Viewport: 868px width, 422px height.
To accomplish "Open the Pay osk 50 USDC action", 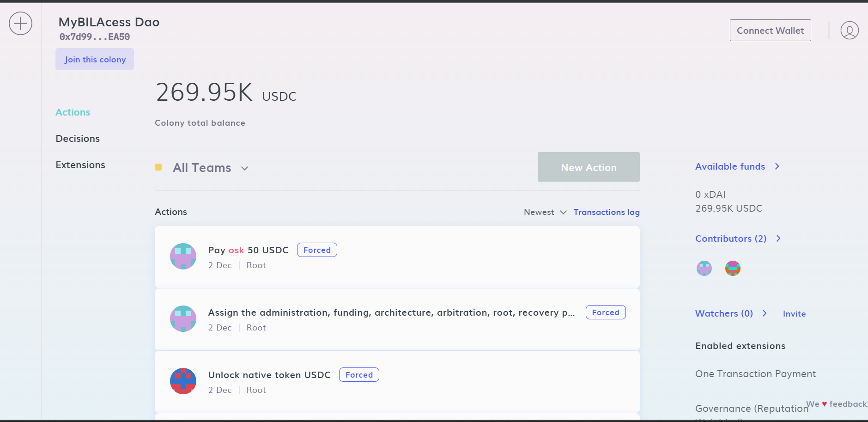I will pyautogui.click(x=397, y=257).
